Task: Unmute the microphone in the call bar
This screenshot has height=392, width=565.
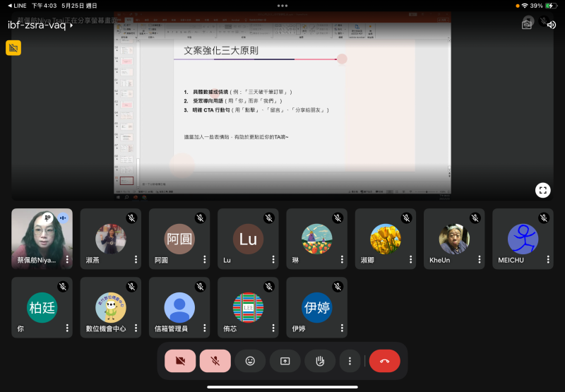Action: click(x=215, y=360)
